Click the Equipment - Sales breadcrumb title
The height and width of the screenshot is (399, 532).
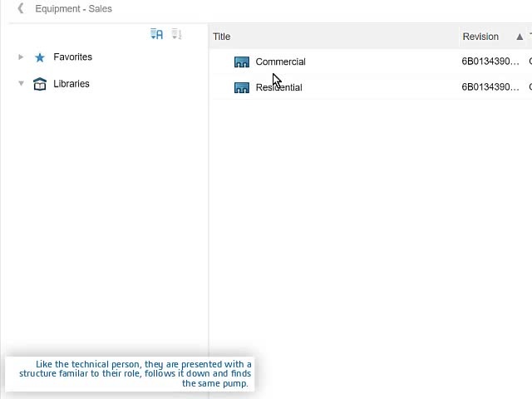tap(73, 9)
